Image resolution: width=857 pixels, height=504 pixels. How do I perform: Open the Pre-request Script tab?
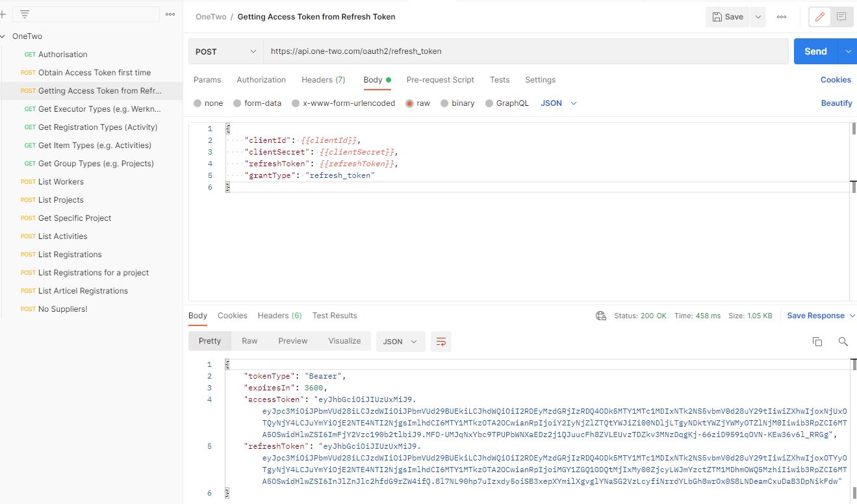click(x=441, y=80)
